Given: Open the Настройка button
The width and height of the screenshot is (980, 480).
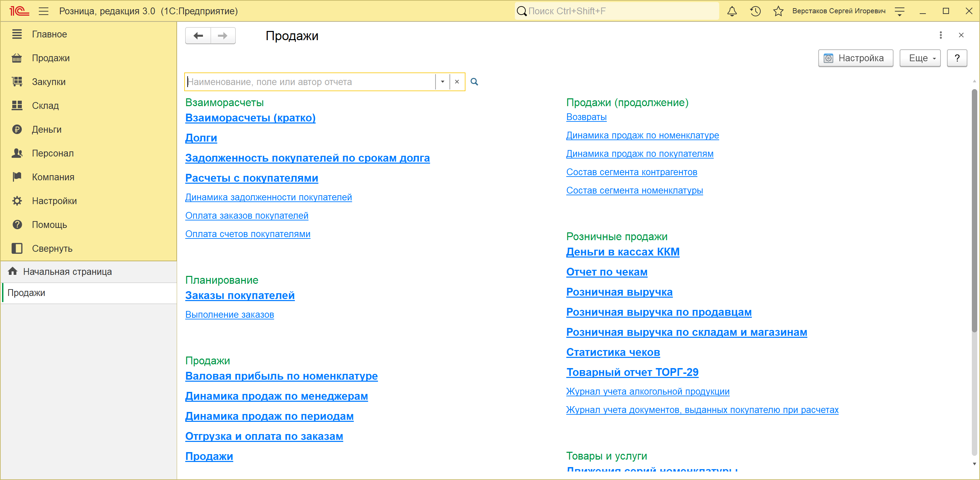Looking at the screenshot, I should coord(855,58).
